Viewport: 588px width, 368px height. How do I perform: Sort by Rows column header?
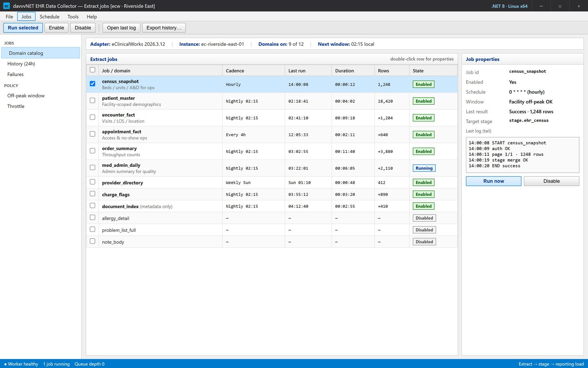pos(392,70)
